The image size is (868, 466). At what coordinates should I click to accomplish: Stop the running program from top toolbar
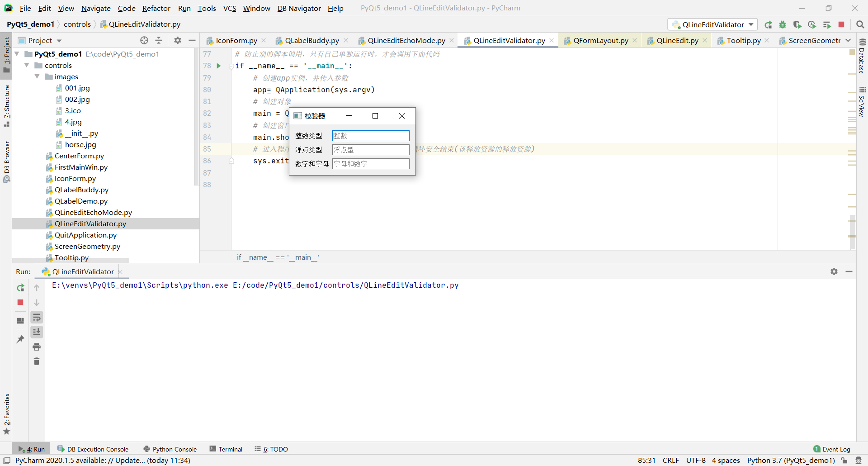(841, 24)
